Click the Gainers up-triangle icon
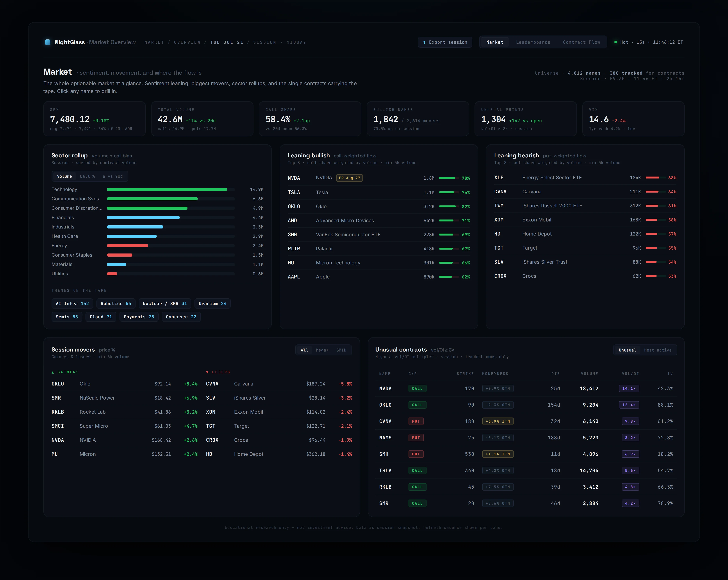 [x=53, y=372]
